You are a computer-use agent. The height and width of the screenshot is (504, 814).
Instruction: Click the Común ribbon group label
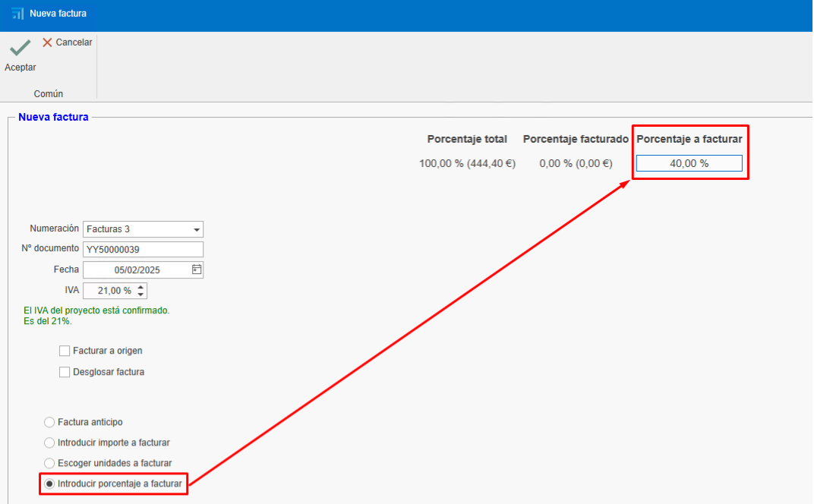pos(49,93)
